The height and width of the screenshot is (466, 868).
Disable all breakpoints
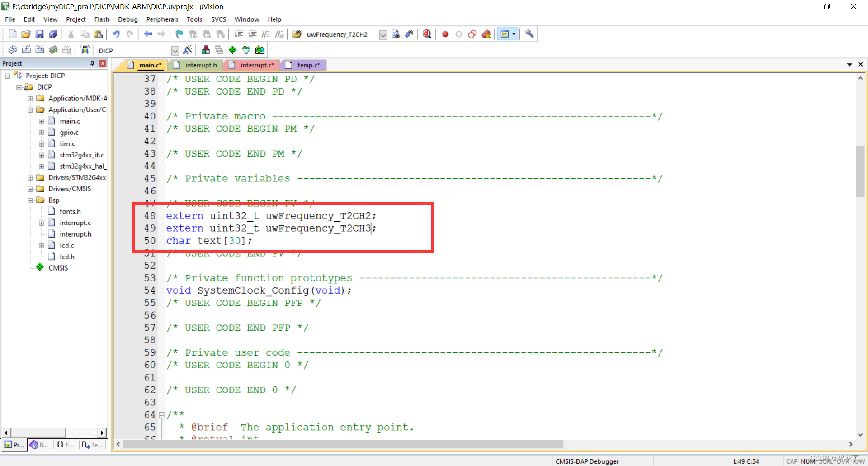(x=472, y=33)
